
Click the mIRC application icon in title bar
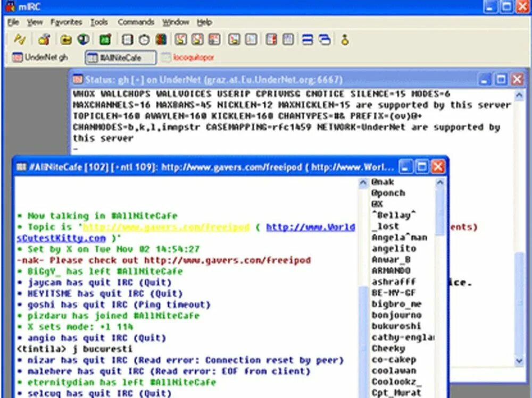pos(10,6)
